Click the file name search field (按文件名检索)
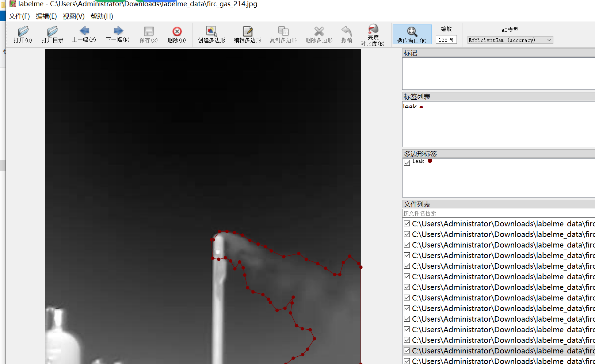This screenshot has height=364, width=595. 497,213
